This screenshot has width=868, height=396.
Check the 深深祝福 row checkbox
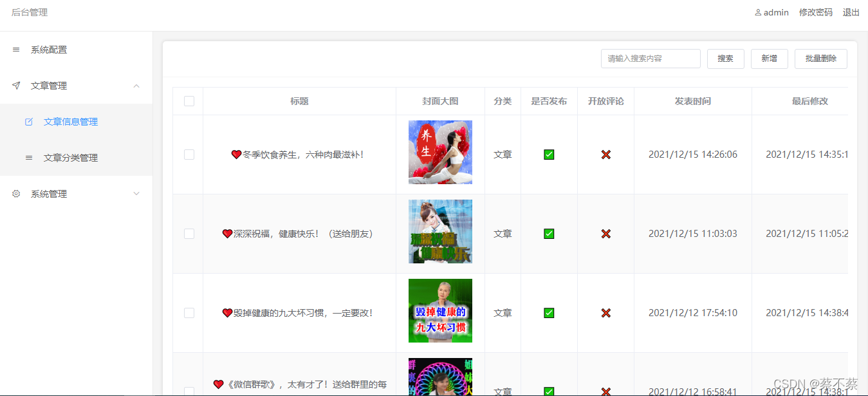tap(189, 234)
